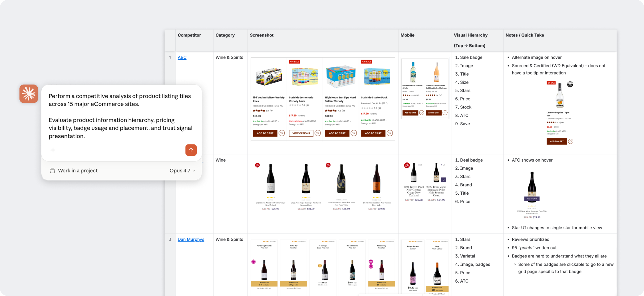Click the plus attachment icon in prompt box
Image resolution: width=644 pixels, height=296 pixels.
(x=53, y=150)
